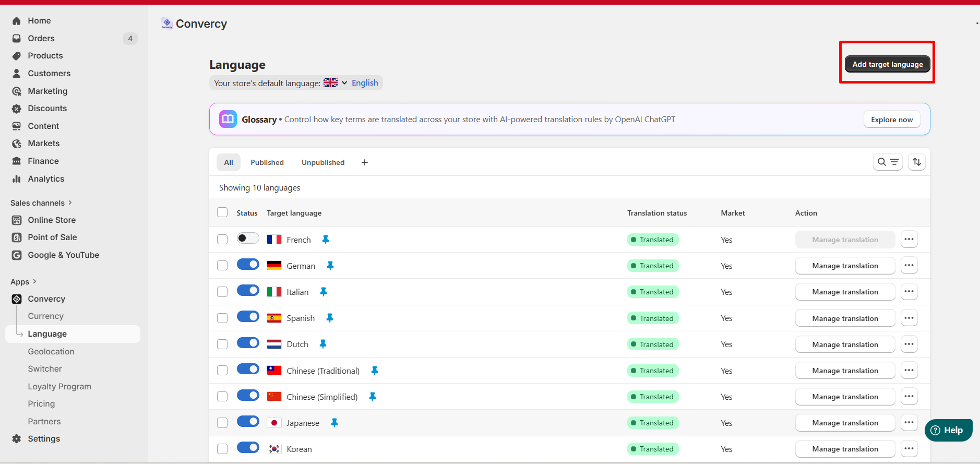Open Geolocation in Convercy menu
The height and width of the screenshot is (464, 980).
click(51, 352)
